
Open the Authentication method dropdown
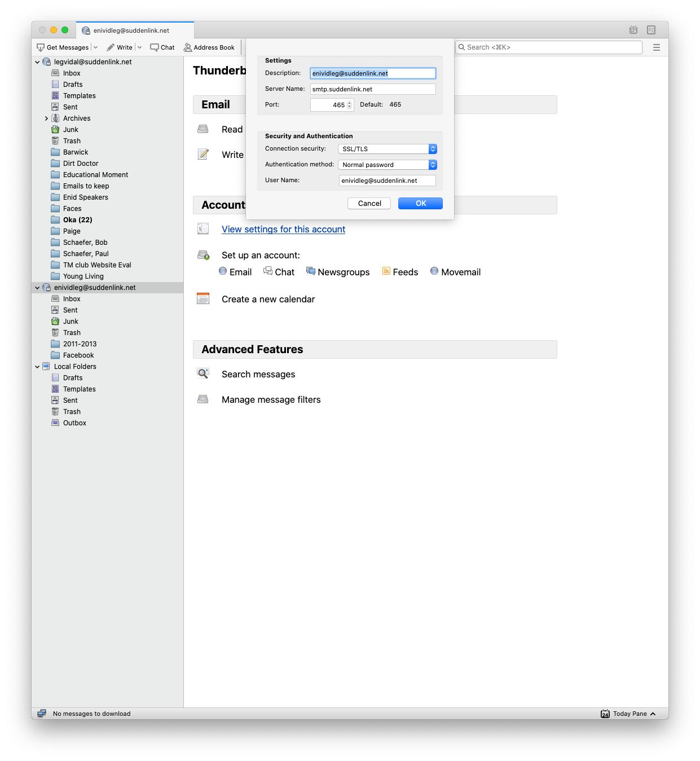tap(388, 165)
